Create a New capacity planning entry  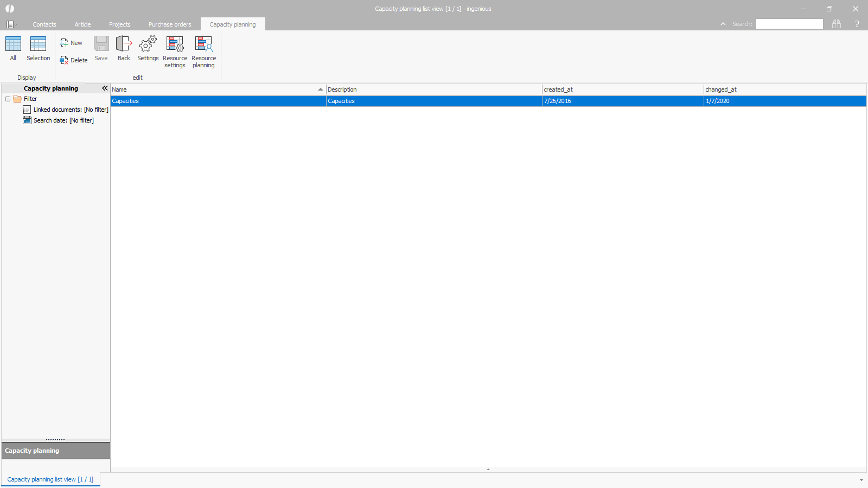(x=71, y=43)
